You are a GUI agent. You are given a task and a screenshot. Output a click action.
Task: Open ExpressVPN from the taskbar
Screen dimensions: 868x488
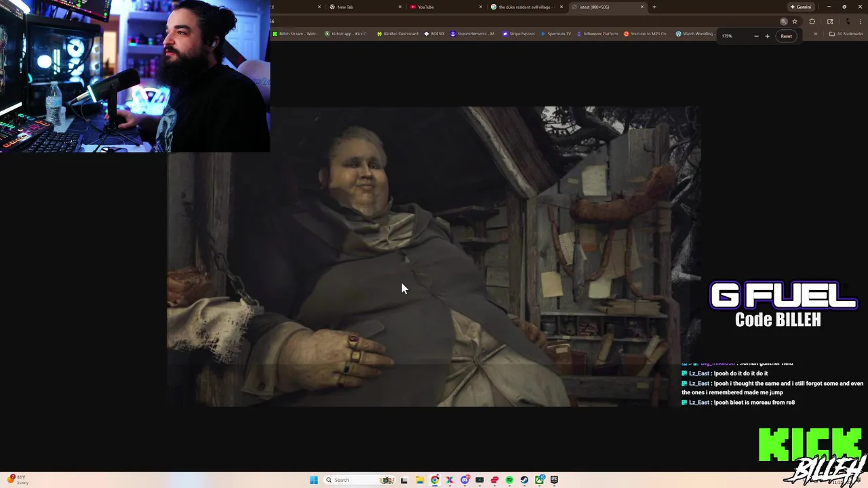click(494, 480)
